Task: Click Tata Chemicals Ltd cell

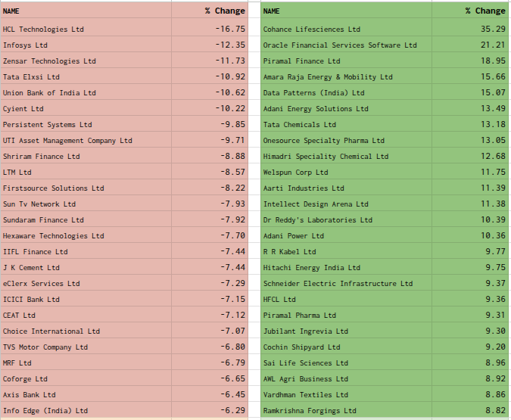Action: [x=347, y=124]
